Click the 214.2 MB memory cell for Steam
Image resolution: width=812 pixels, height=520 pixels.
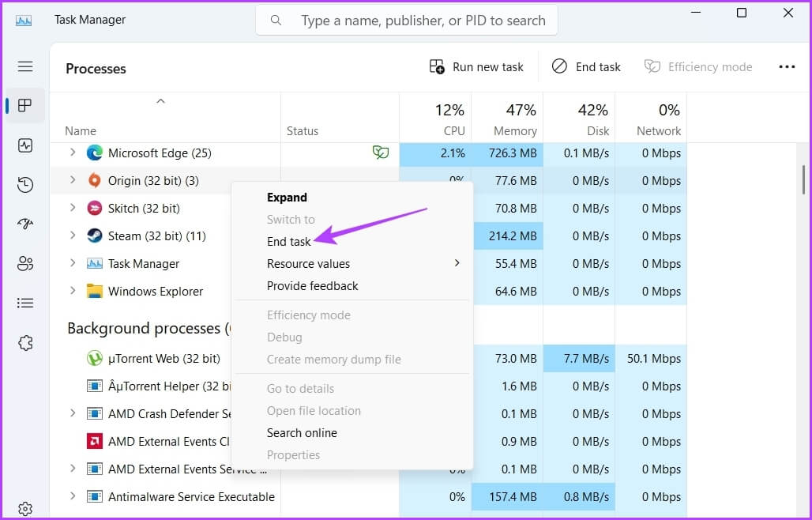[507, 236]
